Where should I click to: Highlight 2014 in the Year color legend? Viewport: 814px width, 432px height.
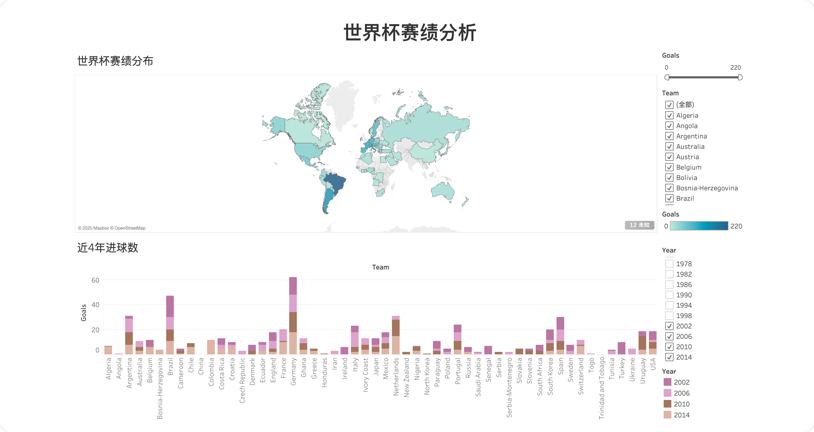pyautogui.click(x=669, y=415)
